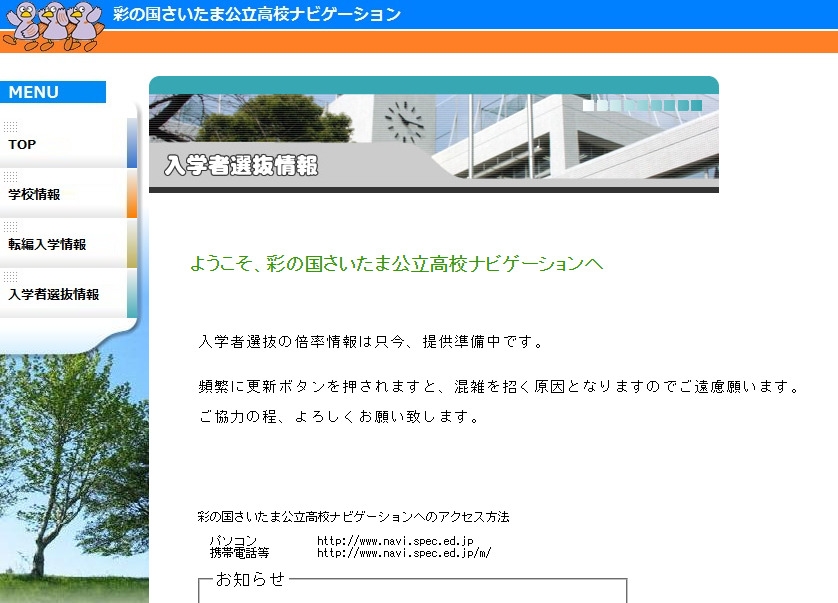Click the mobile URL ending in /m/
Screen dimensions: 838x603
pos(404,553)
